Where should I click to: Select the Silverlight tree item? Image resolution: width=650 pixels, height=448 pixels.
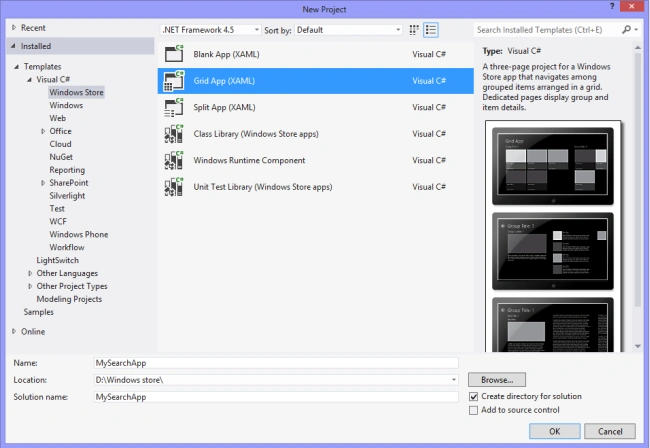[x=67, y=196]
